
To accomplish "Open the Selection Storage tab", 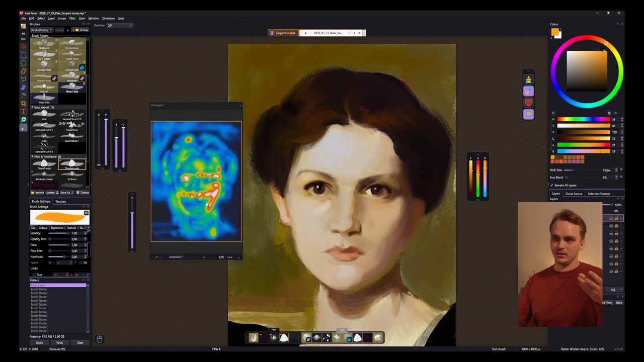I will (599, 194).
